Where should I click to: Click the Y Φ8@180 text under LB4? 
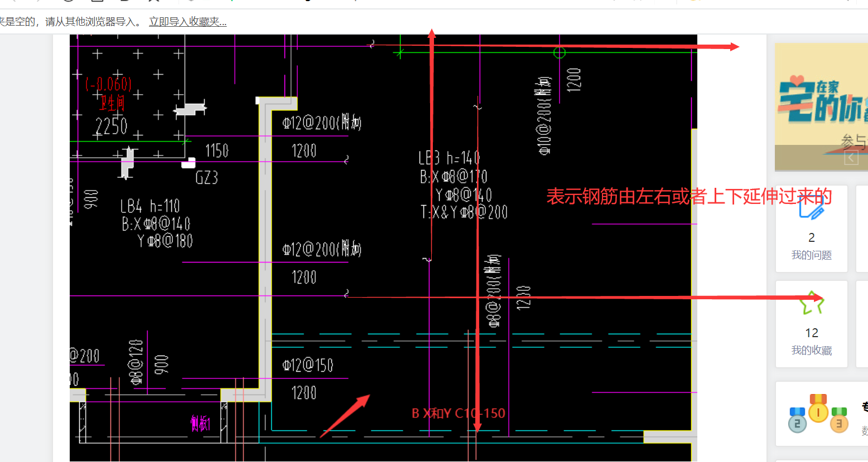[165, 241]
